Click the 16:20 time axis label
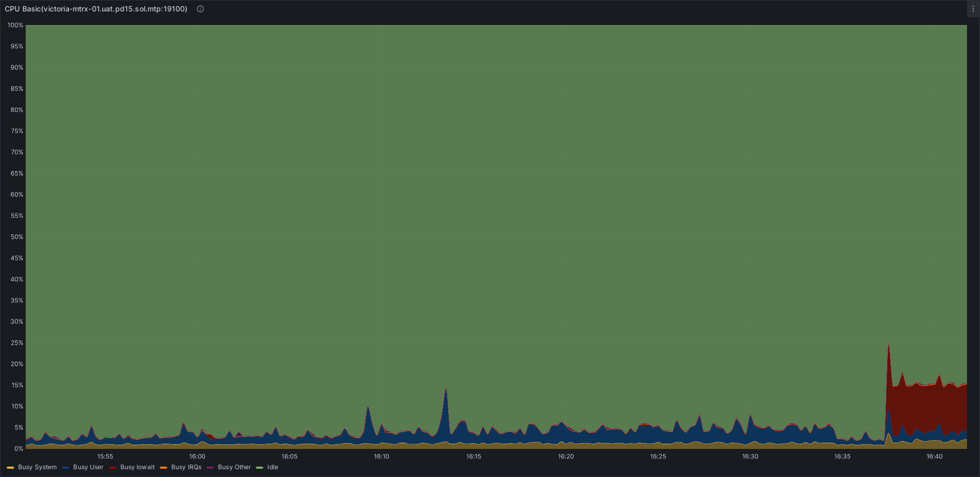This screenshot has width=980, height=477. 566,456
